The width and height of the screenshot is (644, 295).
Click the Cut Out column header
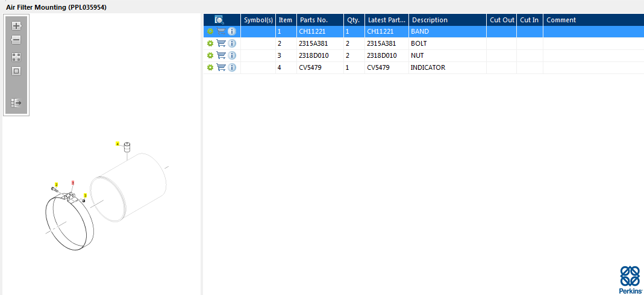click(x=502, y=20)
